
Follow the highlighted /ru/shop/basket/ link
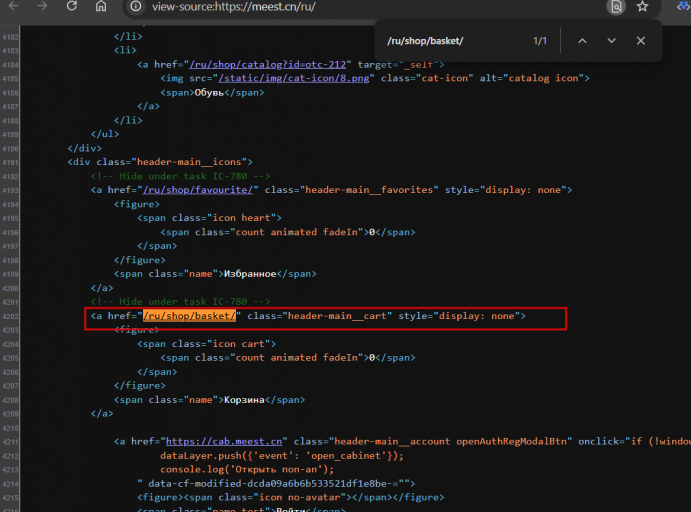pos(189,316)
